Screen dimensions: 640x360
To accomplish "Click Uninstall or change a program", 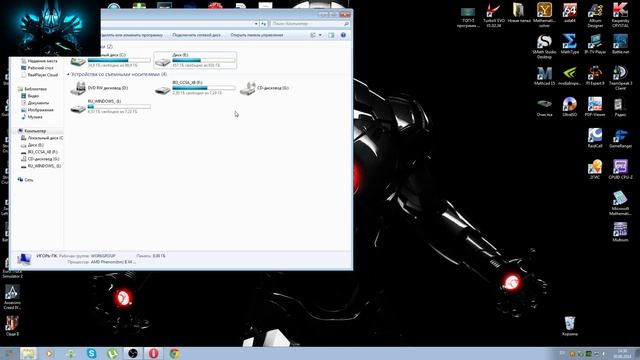I will 131,35.
